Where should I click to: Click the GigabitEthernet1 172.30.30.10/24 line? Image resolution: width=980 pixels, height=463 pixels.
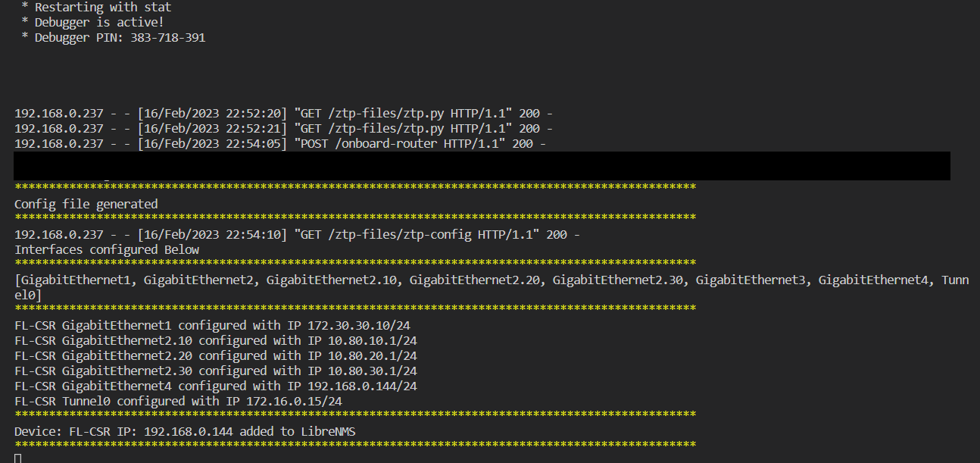212,325
